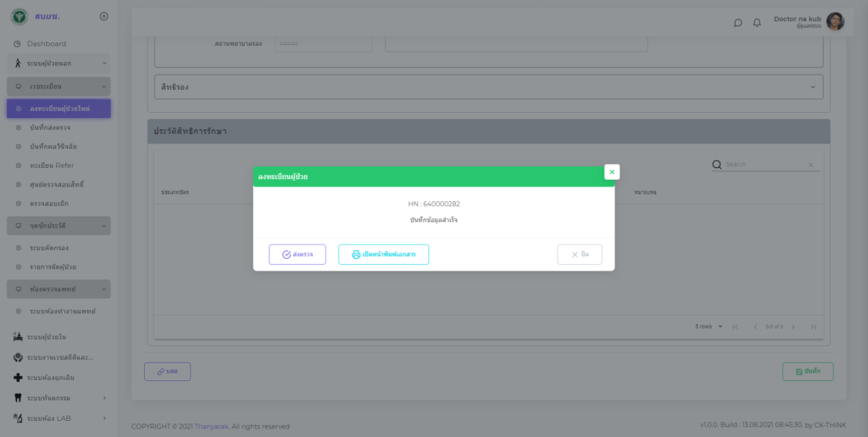Viewport: 868px width, 437px height.
Task: Click the ส่งตรวจ button in dialog
Action: point(298,255)
